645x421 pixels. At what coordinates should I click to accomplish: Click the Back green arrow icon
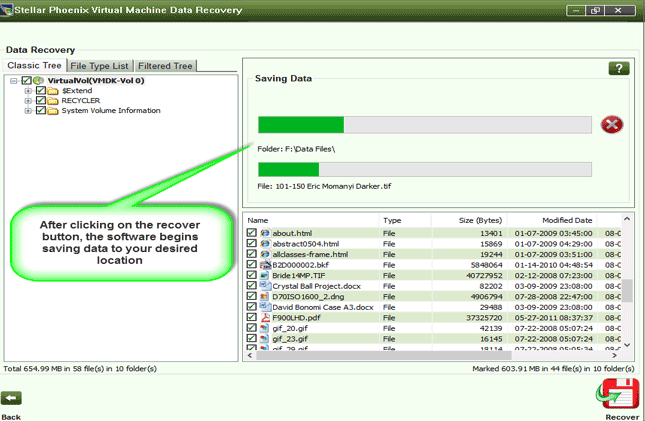[11, 398]
